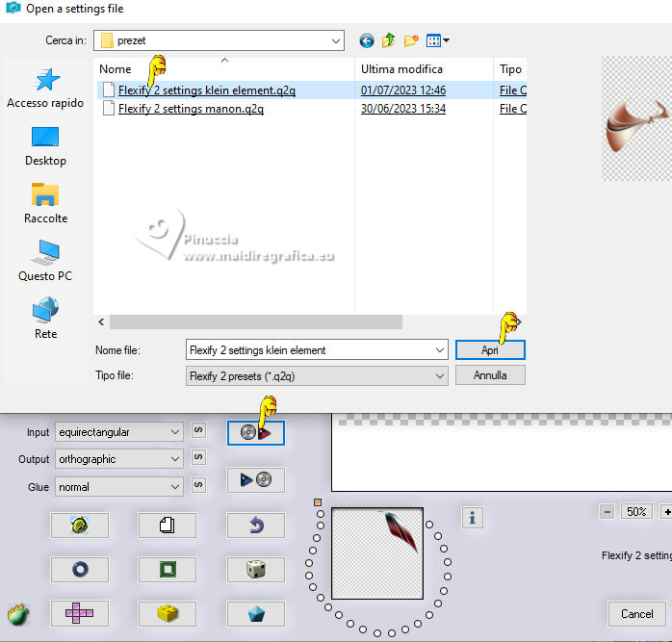This screenshot has height=642, width=672.
Task: Click the 50% zoom level button
Action: tap(636, 511)
